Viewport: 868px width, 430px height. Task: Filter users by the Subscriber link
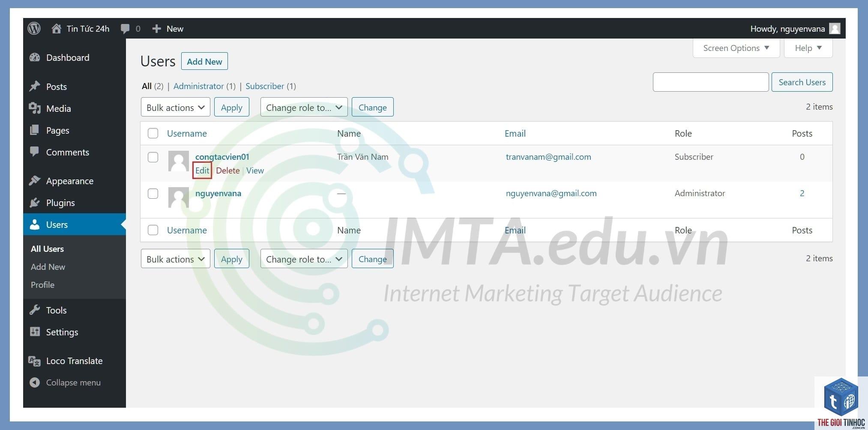click(265, 86)
